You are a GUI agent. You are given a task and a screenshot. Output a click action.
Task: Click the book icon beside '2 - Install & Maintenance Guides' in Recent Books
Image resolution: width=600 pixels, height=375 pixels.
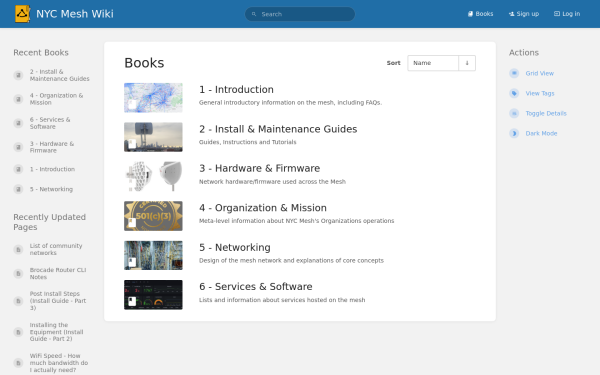click(18, 75)
